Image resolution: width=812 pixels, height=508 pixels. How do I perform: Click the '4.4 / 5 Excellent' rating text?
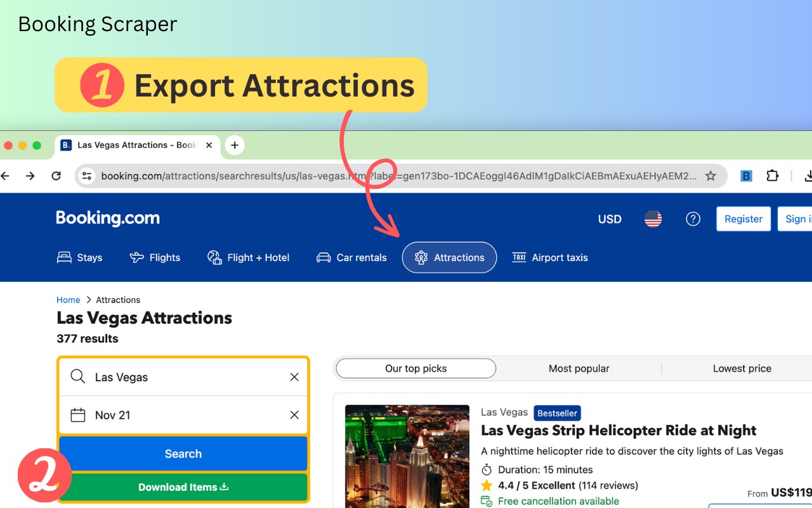click(537, 486)
